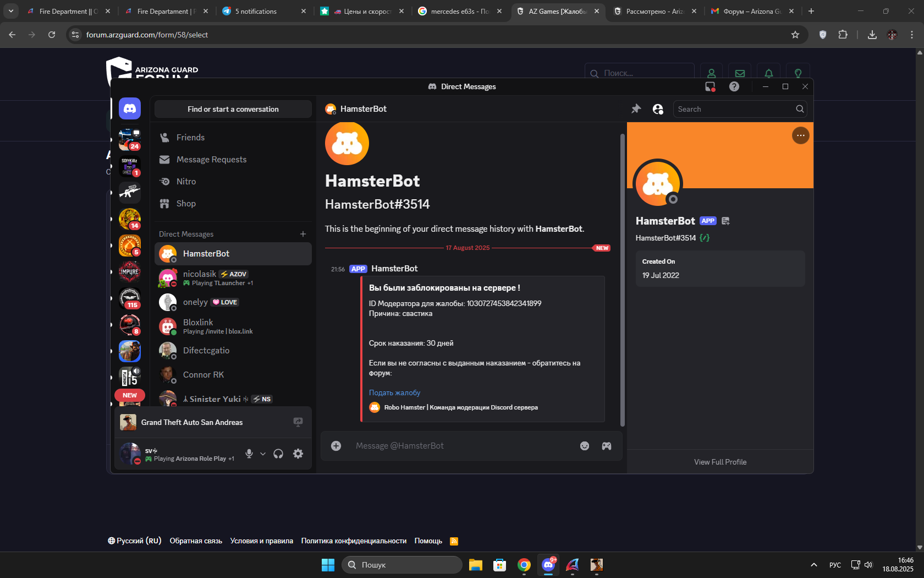
Task: Open Chrome extensions puzzle icon
Action: (843, 35)
